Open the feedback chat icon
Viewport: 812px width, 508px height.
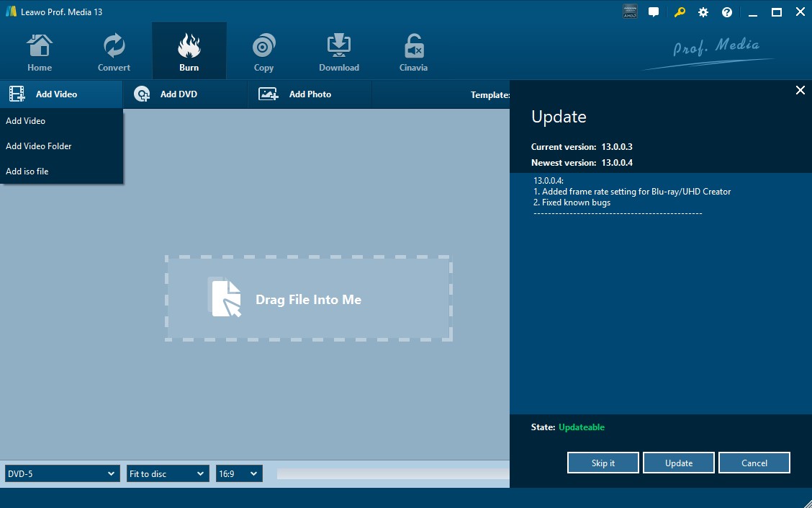tap(654, 12)
